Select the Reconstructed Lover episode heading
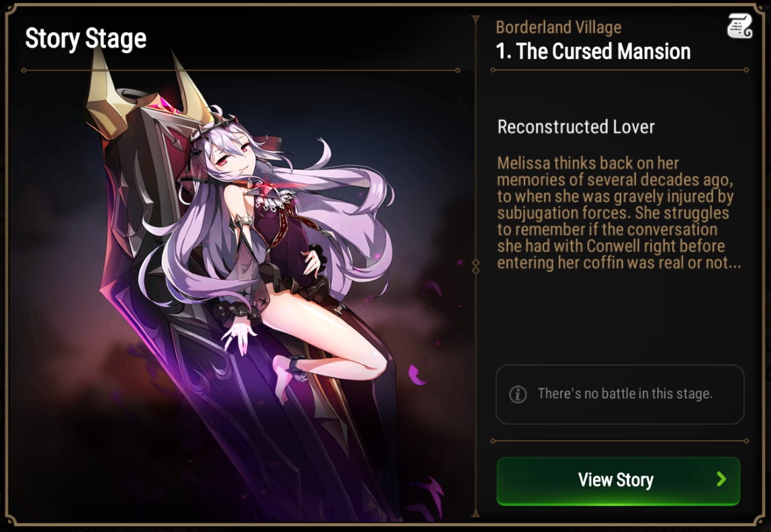Screen dimensions: 771x532 coord(576,127)
